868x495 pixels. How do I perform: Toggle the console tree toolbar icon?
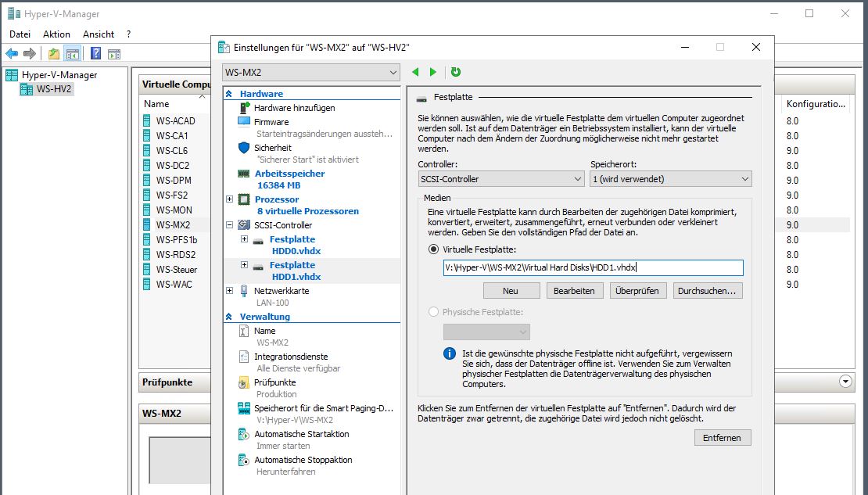coord(72,54)
